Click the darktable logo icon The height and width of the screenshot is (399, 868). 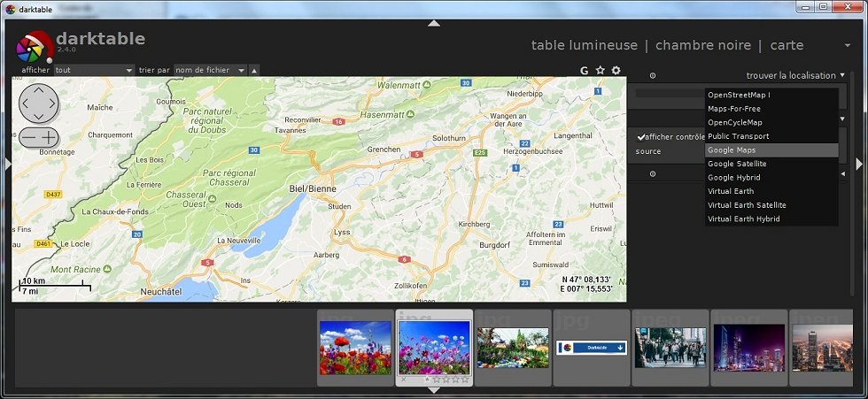(x=33, y=47)
